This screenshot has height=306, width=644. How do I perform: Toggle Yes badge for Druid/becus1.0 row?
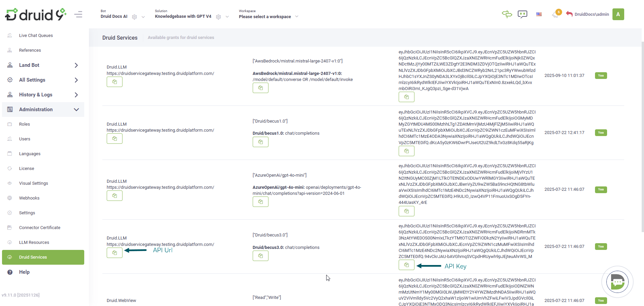(601, 133)
